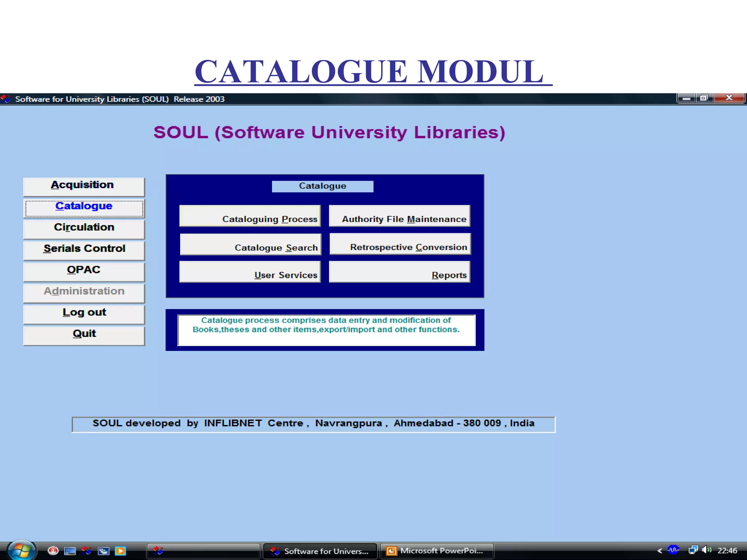Click the Show Desktop quick launch icon
This screenshot has height=560, width=747.
70,551
